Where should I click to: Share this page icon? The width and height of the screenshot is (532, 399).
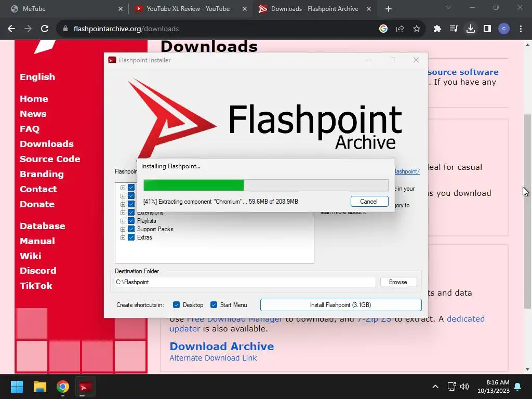[400, 29]
